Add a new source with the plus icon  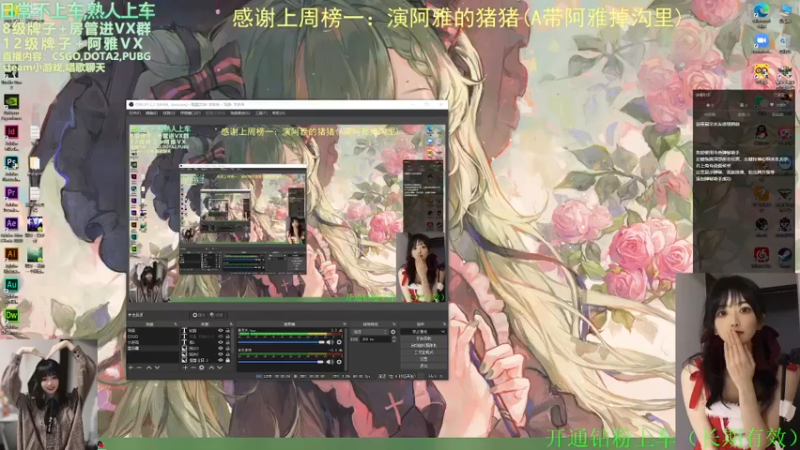[186, 367]
